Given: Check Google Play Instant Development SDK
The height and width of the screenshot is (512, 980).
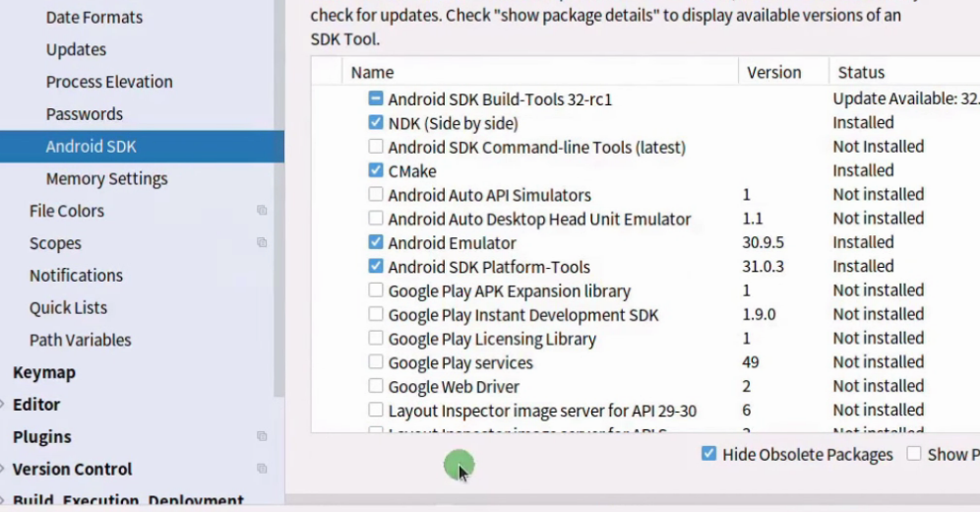Looking at the screenshot, I should pyautogui.click(x=375, y=314).
